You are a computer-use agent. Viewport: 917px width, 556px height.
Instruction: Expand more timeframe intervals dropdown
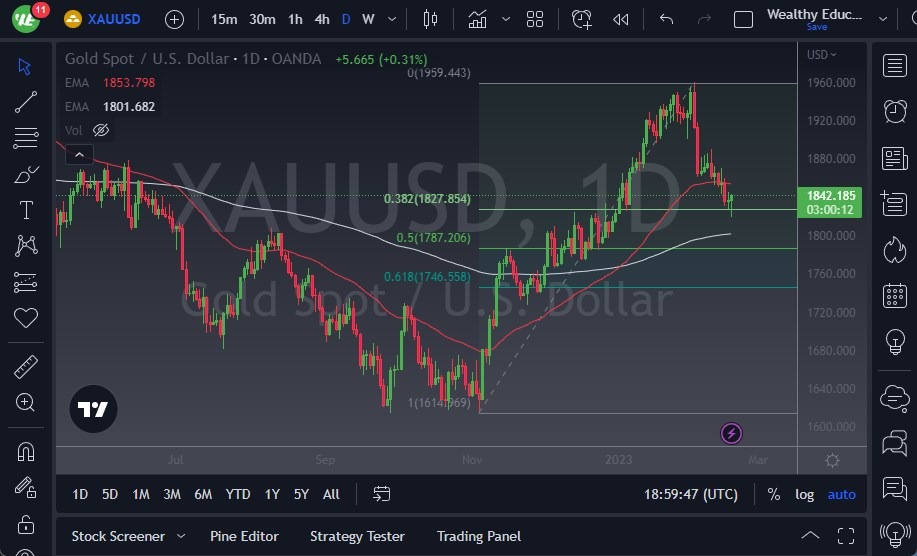(392, 19)
